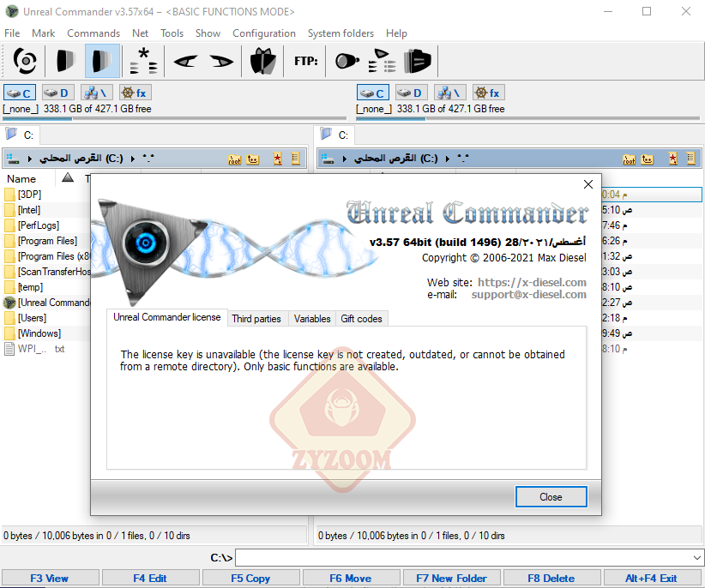Expand the arrow after (C:) in right path bar

point(448,159)
